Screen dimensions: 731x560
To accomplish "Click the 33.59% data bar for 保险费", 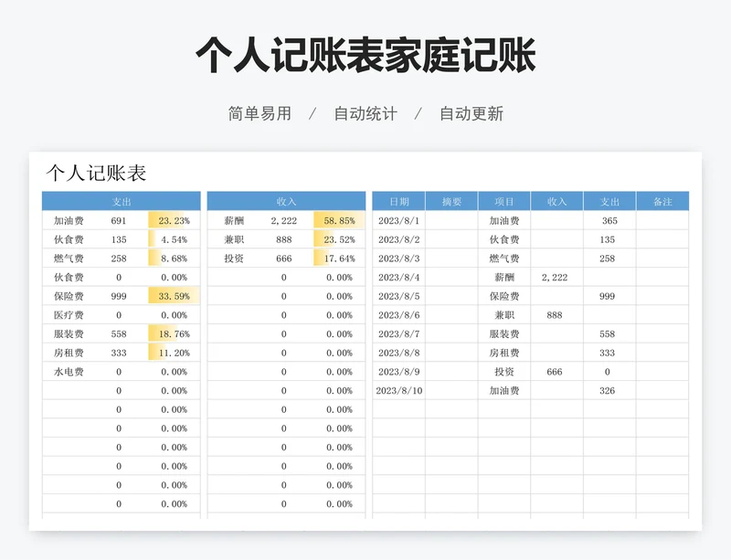I will point(174,296).
